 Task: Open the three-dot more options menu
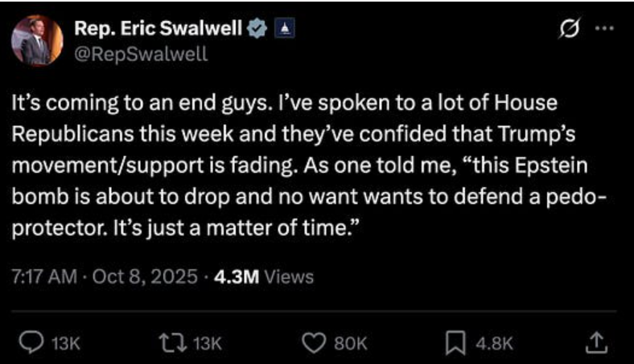(602, 29)
